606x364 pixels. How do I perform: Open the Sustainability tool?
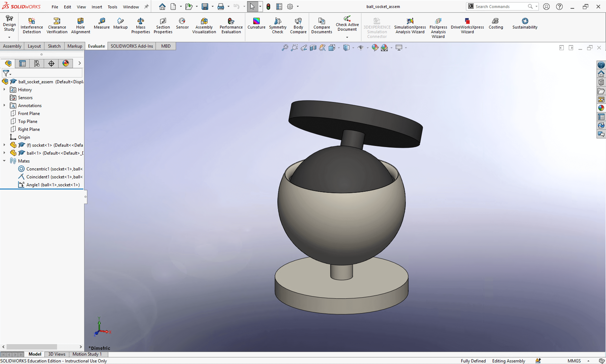tap(525, 24)
